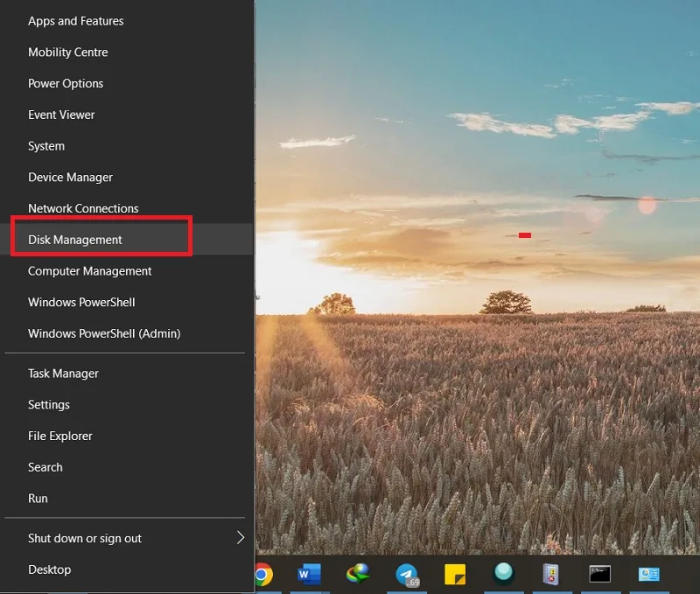Open the Control Panel taskbar icon
700x594 pixels.
click(648, 575)
